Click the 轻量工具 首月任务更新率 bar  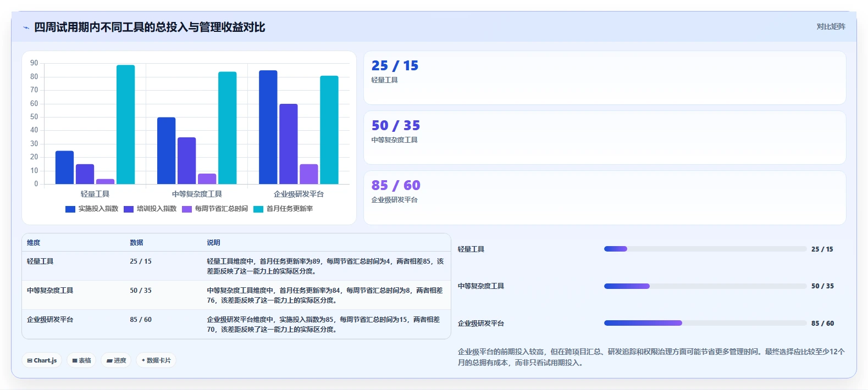125,125
